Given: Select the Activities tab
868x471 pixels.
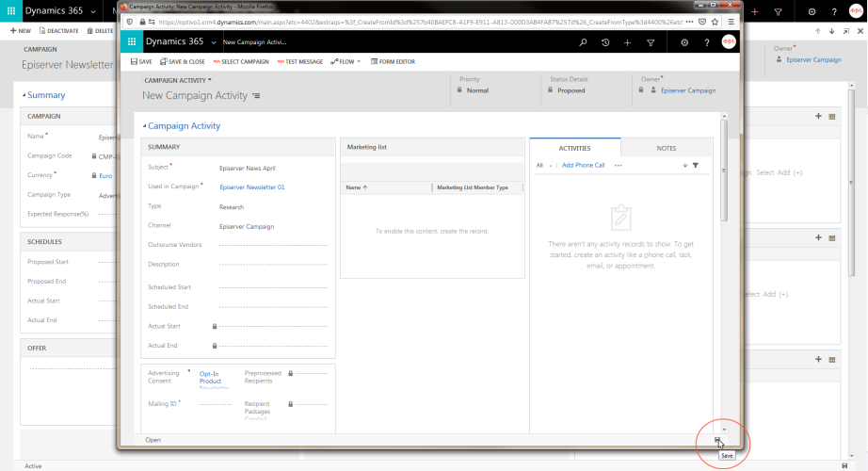Looking at the screenshot, I should click(574, 148).
